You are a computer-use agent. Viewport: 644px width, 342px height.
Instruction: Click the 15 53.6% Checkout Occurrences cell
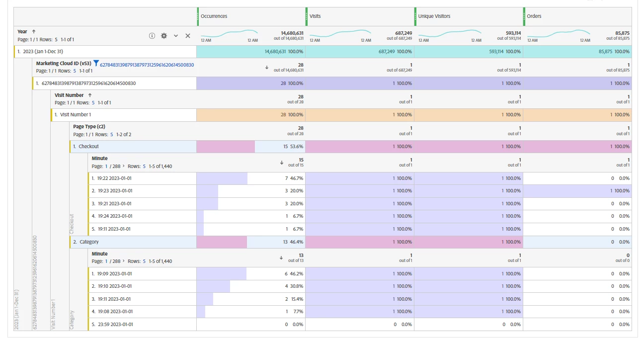point(251,147)
